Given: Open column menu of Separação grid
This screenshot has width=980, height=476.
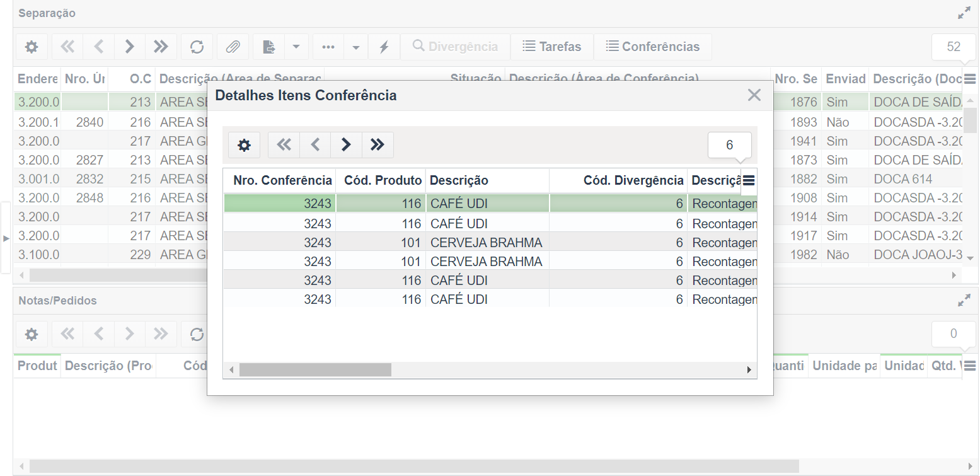Looking at the screenshot, I should click(970, 79).
